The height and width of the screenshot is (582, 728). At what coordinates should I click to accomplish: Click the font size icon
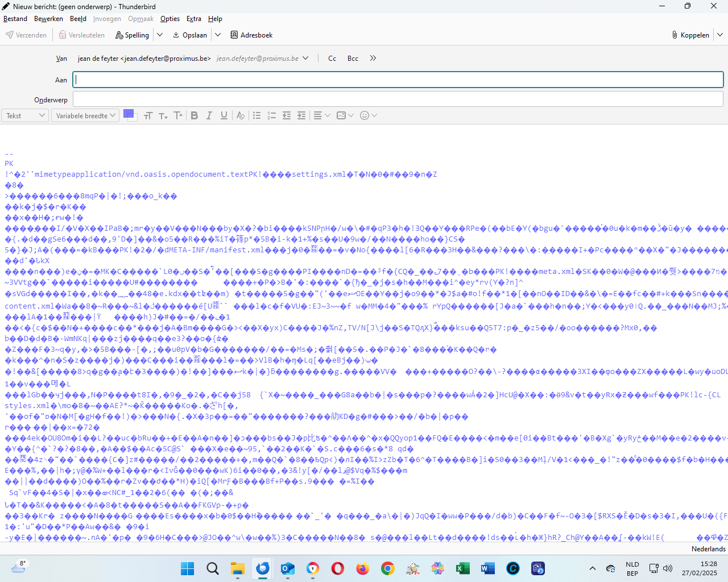click(148, 115)
